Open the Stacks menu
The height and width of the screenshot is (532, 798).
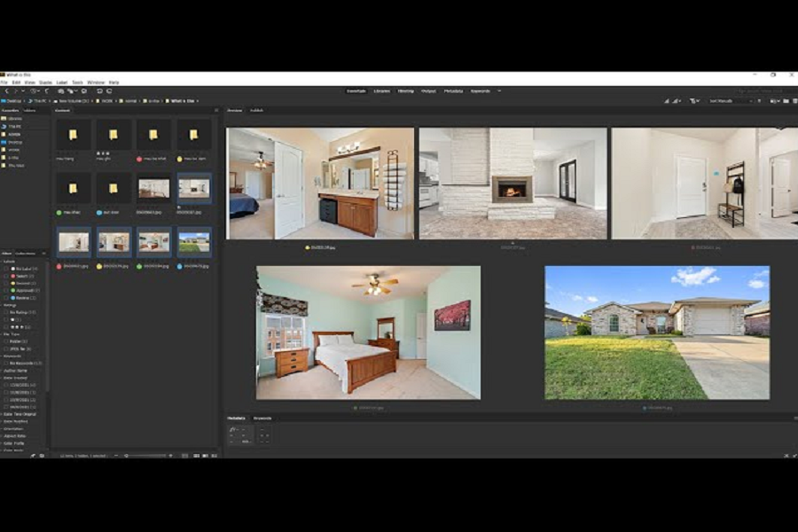point(45,82)
